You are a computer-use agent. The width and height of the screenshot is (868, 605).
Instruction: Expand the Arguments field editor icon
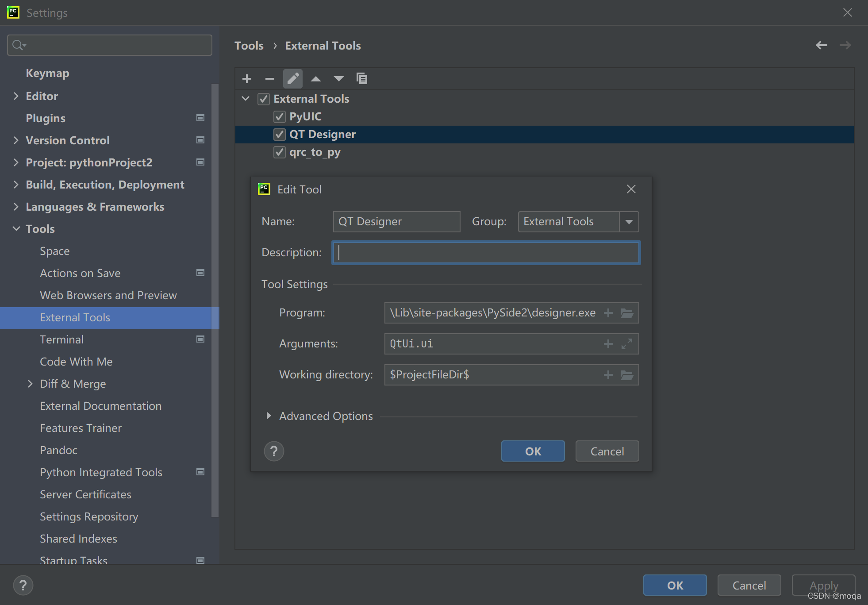pos(627,344)
